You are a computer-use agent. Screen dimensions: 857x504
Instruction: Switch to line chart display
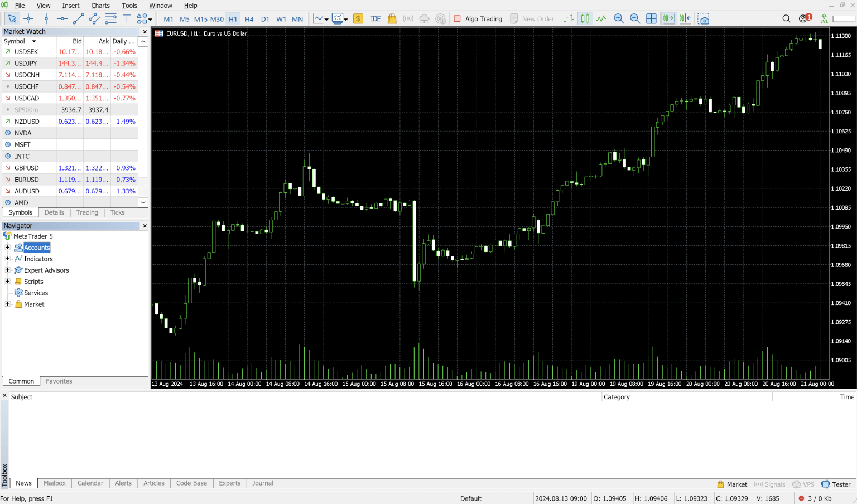click(x=601, y=19)
